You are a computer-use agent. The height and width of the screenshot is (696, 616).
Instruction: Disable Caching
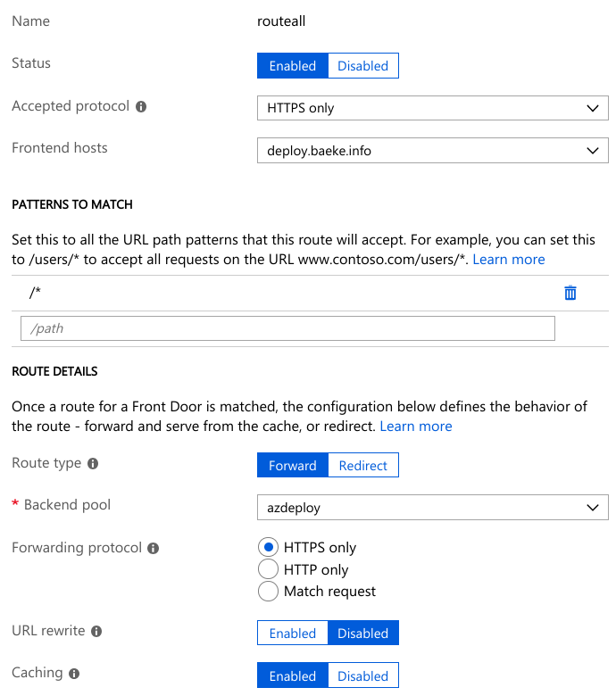362,676
